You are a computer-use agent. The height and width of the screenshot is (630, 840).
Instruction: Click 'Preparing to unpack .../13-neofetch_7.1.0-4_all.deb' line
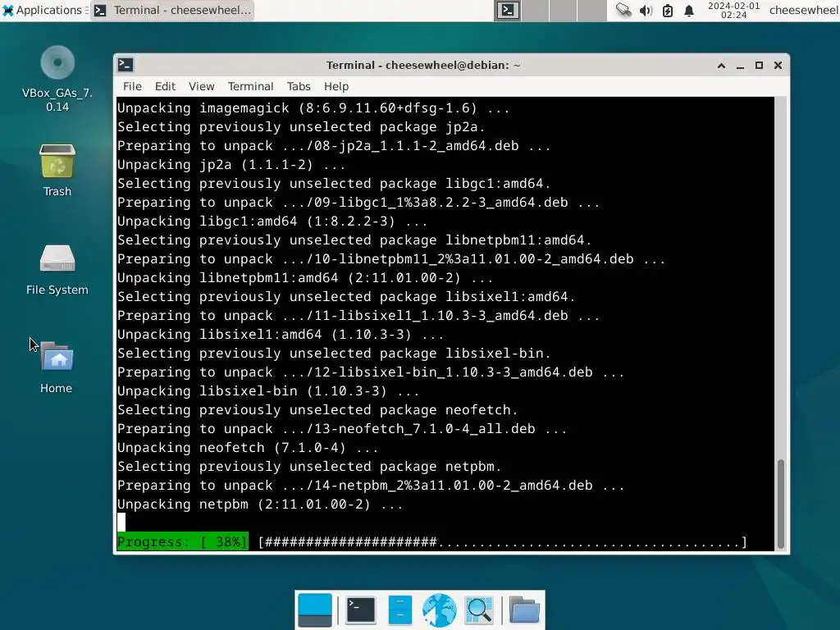pyautogui.click(x=342, y=428)
